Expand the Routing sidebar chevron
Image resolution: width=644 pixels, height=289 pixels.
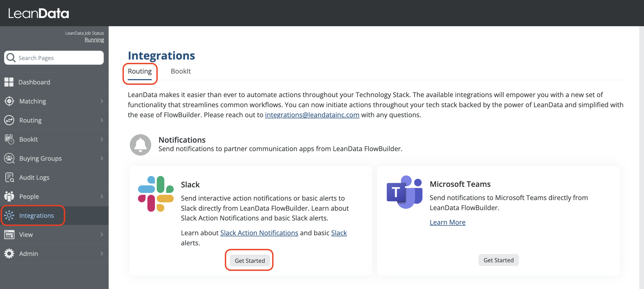(102, 120)
